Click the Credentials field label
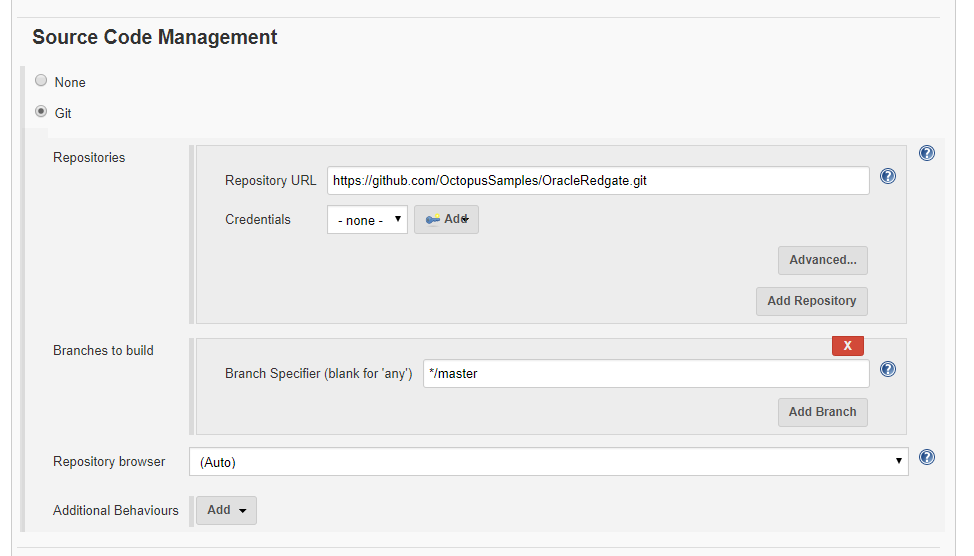 [x=258, y=219]
